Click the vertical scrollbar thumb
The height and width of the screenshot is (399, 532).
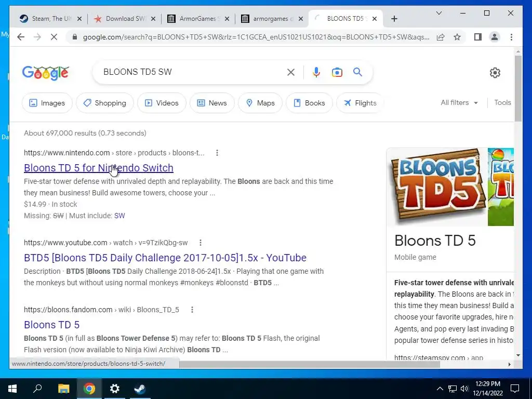pos(518,88)
